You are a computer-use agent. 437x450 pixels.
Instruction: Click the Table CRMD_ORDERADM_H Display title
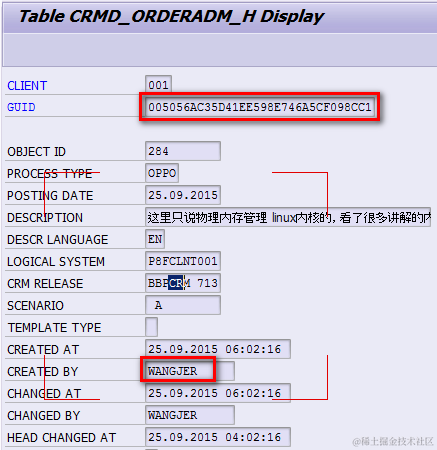click(x=171, y=17)
